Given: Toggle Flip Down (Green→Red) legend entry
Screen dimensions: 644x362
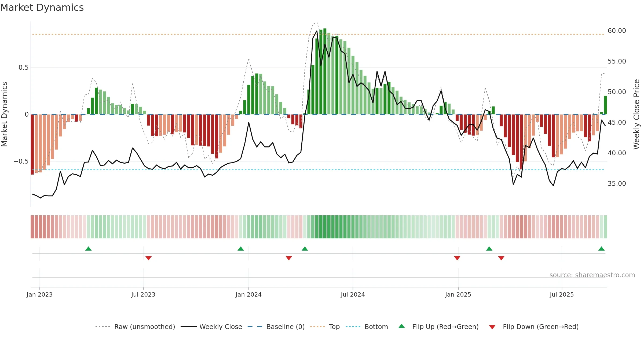Looking at the screenshot, I should [534, 327].
